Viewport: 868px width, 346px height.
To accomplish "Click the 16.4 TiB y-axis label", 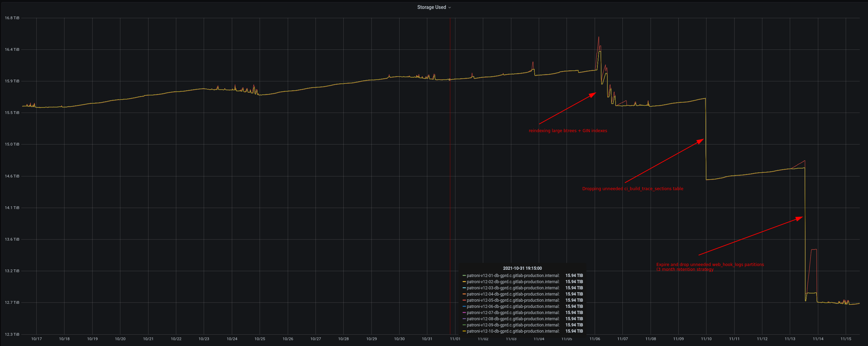I will pos(12,49).
